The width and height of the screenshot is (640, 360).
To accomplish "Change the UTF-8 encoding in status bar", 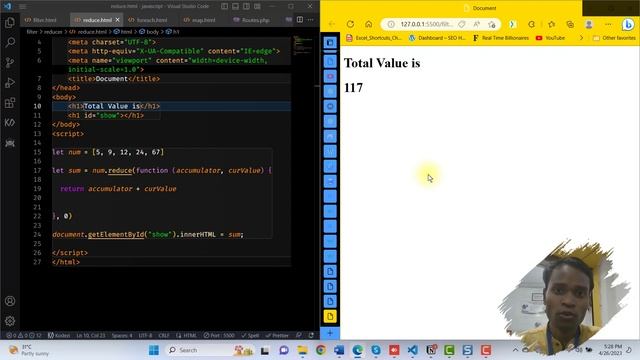I will [x=145, y=336].
